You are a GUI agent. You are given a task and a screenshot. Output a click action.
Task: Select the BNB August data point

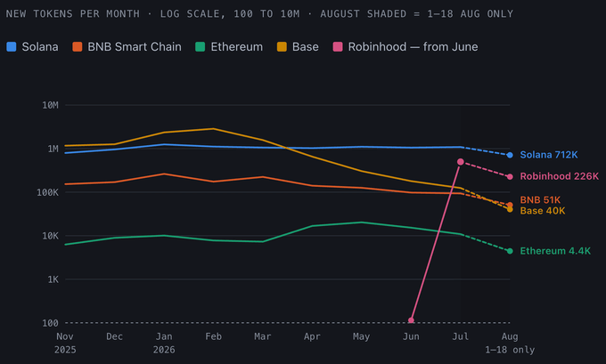(x=510, y=205)
